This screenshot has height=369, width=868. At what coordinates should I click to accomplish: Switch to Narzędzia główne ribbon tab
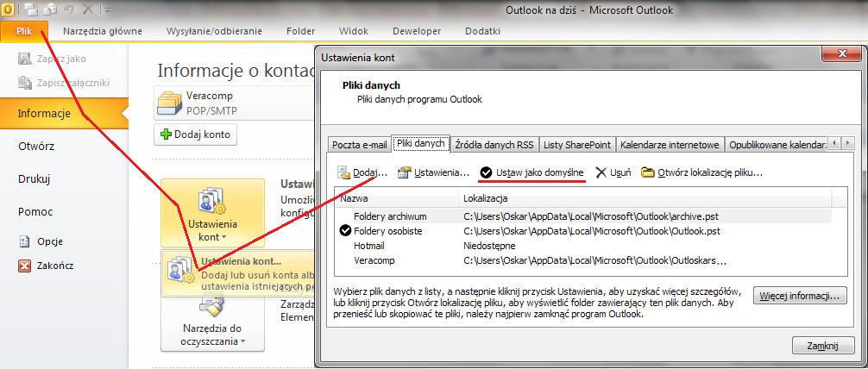coord(103,31)
